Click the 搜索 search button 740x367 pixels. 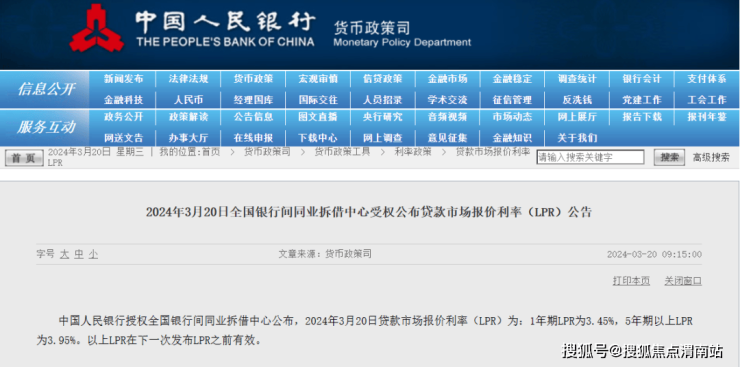coord(669,158)
